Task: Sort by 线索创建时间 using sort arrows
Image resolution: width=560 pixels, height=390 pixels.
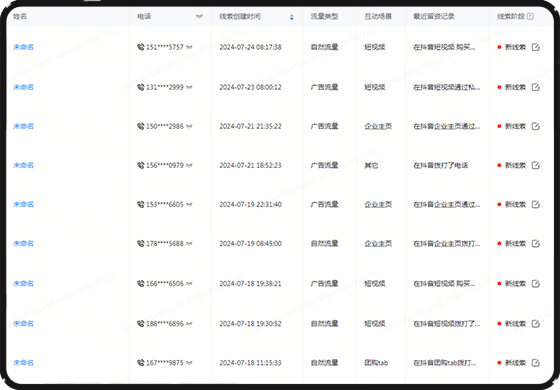Action: pos(292,17)
